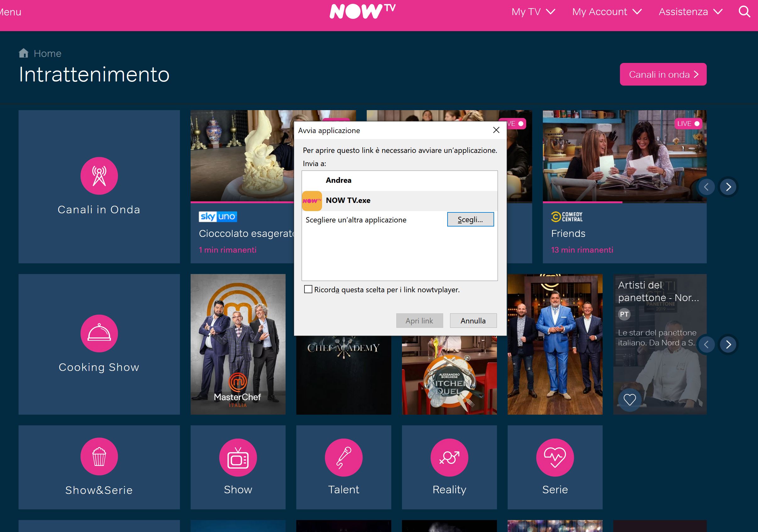This screenshot has width=758, height=532.
Task: Open the Cioccolato esagerato title
Action: (246, 233)
